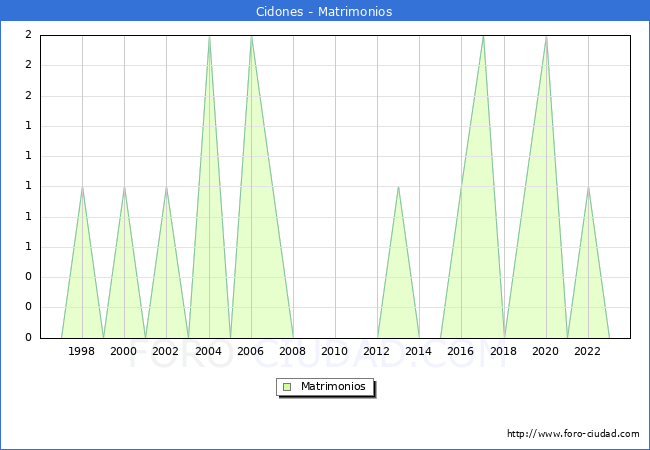Select the 2012 x-axis label
The image size is (650, 450).
[x=376, y=351]
